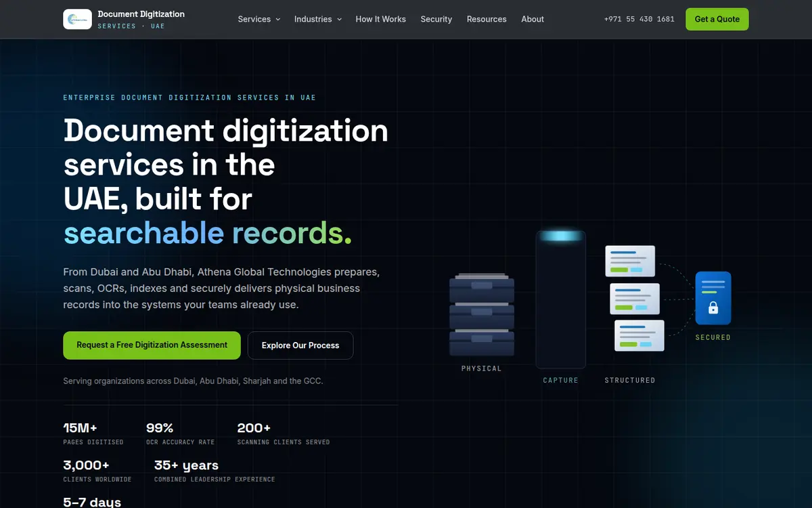Viewport: 812px width, 508px height.
Task: Click the 15M+ pages digitised stat
Action: point(93,433)
